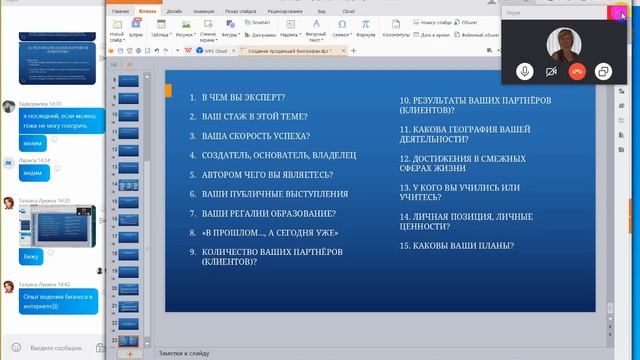The height and width of the screenshot is (360, 640).
Task: Click the first icon in WPS right sidebar
Action: coord(621,91)
